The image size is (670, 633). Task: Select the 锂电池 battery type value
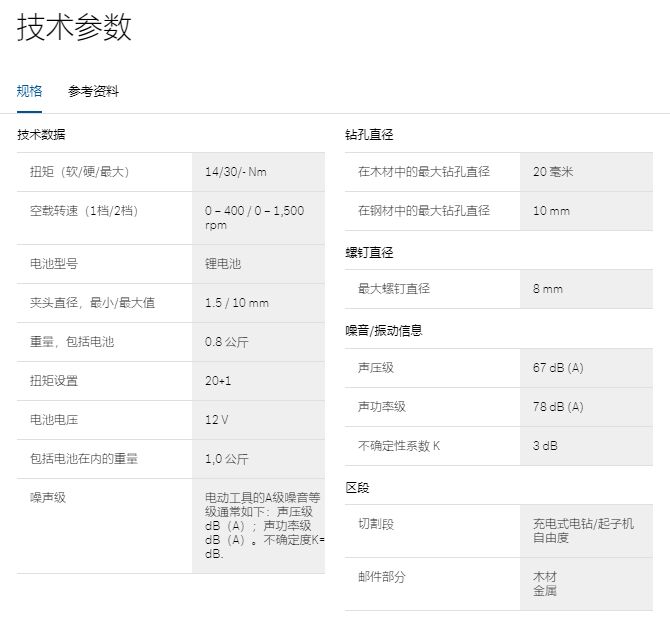pos(223,264)
